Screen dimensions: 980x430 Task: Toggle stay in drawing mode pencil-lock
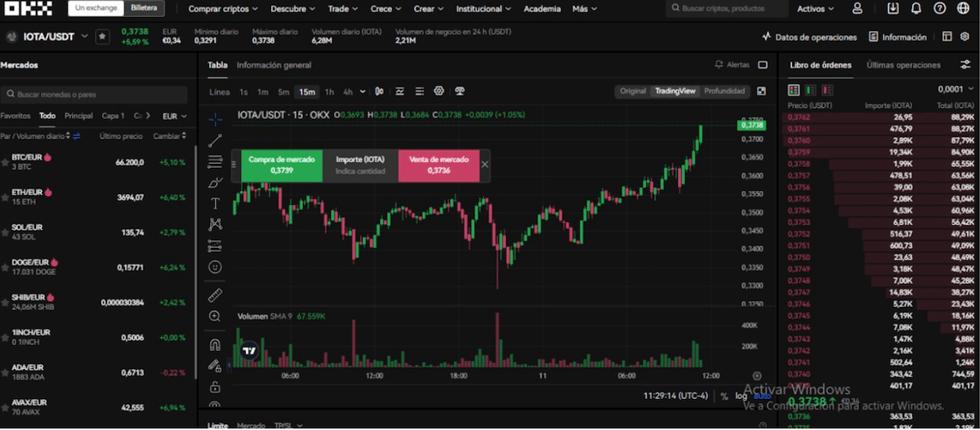click(x=216, y=366)
